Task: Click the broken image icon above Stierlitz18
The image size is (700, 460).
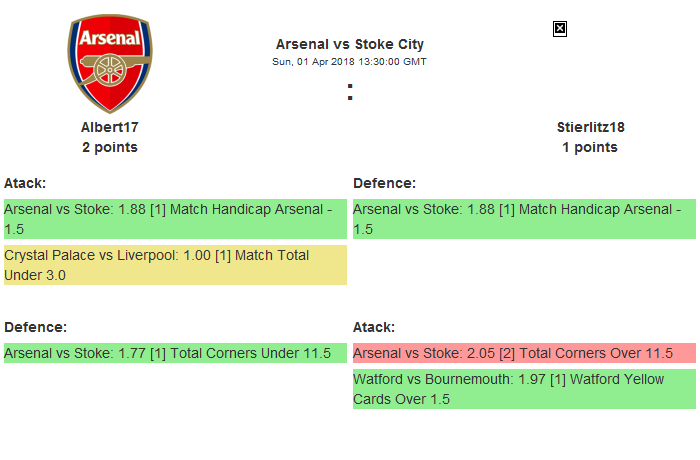Action: point(560,29)
